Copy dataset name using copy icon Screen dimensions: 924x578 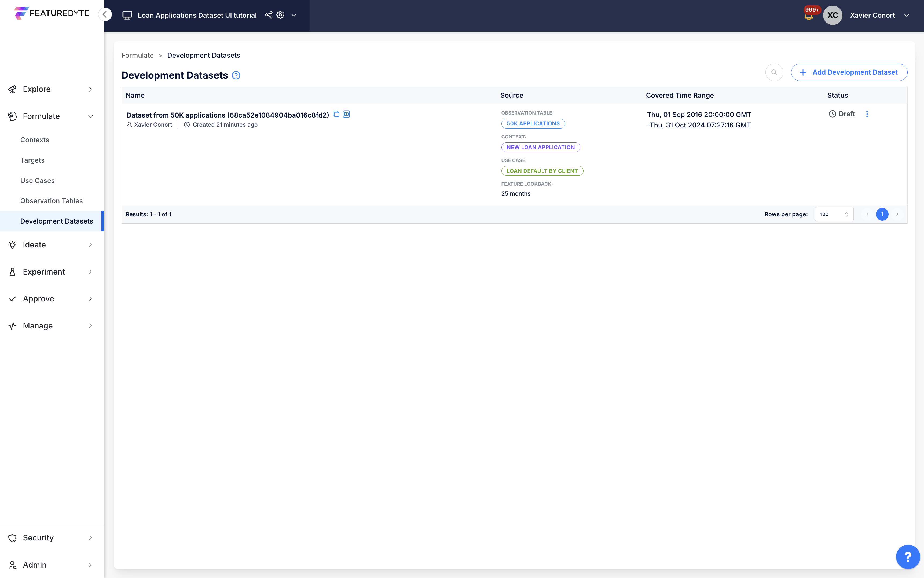(x=336, y=114)
